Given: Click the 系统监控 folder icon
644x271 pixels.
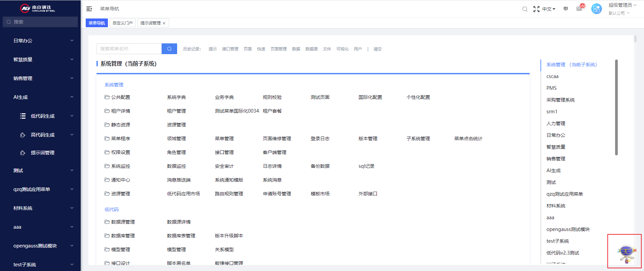Looking at the screenshot, I should (107, 166).
